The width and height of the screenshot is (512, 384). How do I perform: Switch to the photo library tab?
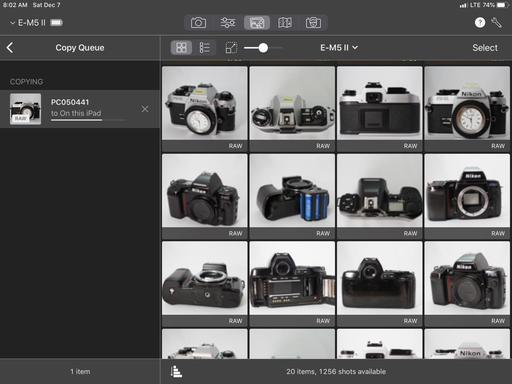(257, 23)
